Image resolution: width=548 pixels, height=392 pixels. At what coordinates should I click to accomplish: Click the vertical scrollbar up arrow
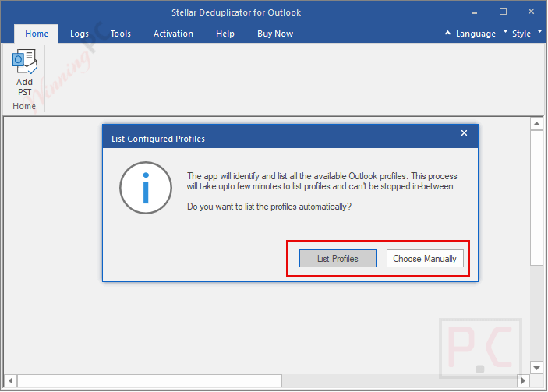536,124
